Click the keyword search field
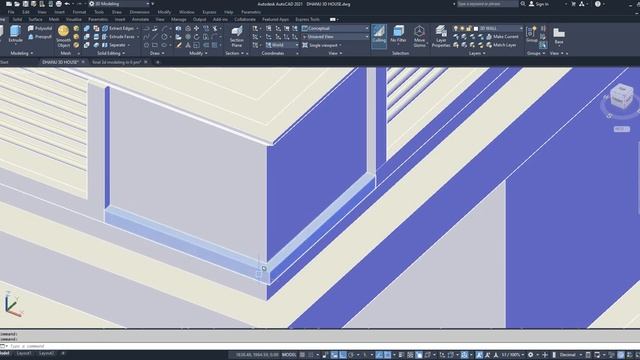 [487, 4]
